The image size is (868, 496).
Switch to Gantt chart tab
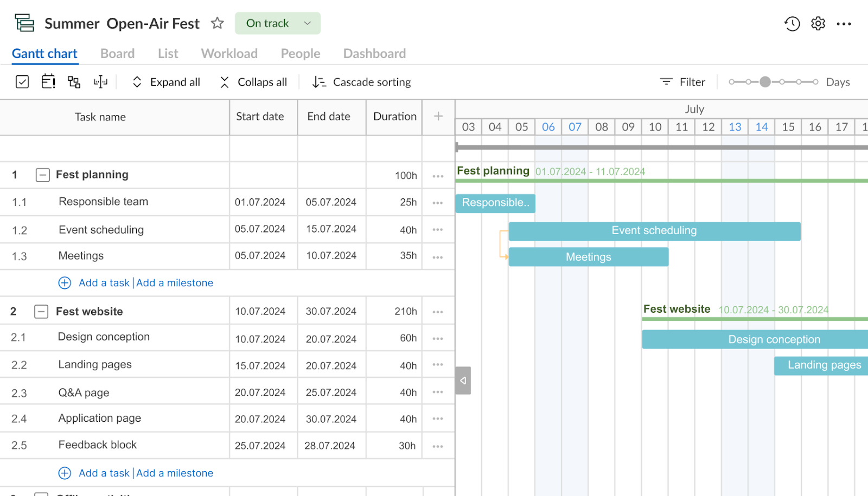tap(44, 54)
